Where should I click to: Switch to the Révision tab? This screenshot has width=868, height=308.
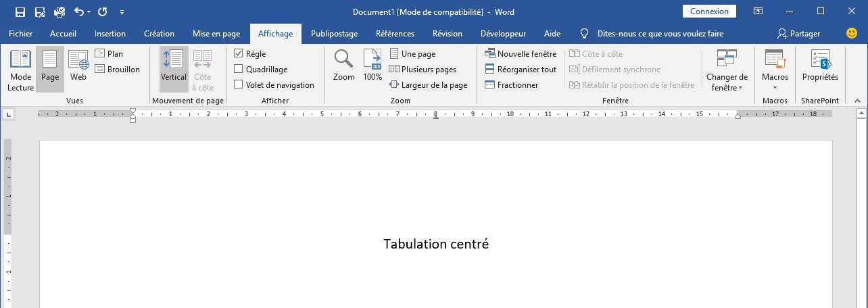(x=447, y=34)
